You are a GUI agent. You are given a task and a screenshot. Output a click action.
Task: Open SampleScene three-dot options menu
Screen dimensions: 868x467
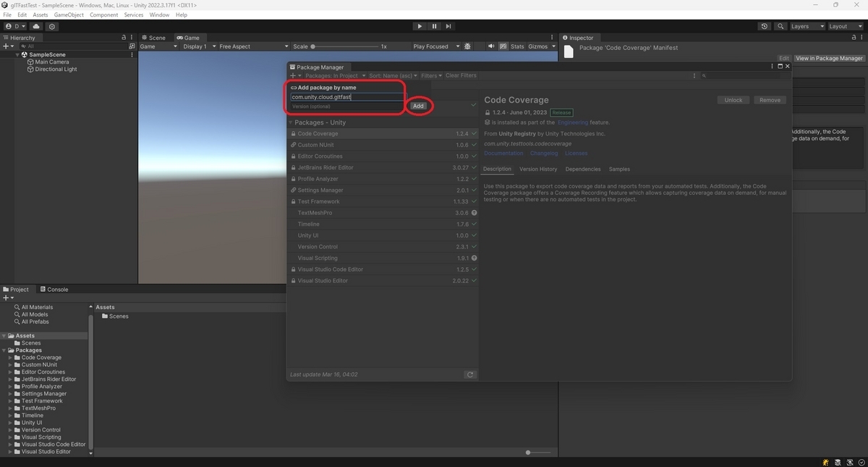coord(132,54)
